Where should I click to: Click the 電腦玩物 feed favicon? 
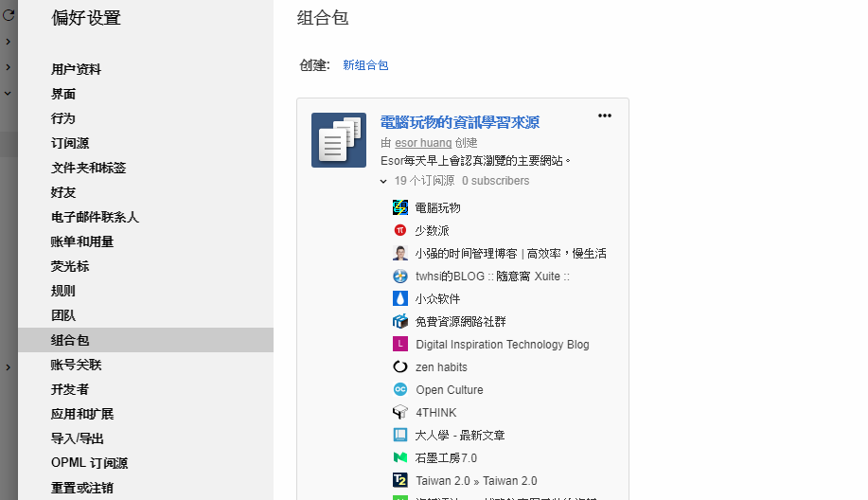400,207
